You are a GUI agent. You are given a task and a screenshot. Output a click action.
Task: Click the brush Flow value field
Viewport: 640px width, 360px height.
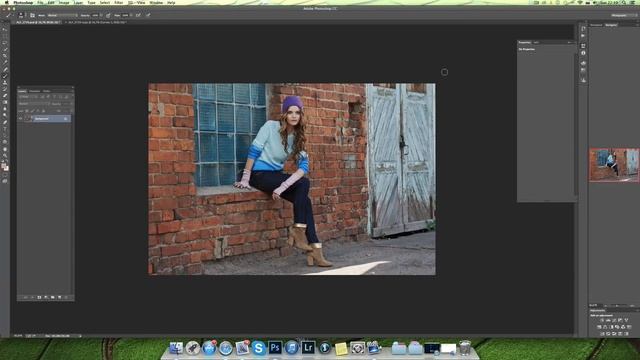125,15
